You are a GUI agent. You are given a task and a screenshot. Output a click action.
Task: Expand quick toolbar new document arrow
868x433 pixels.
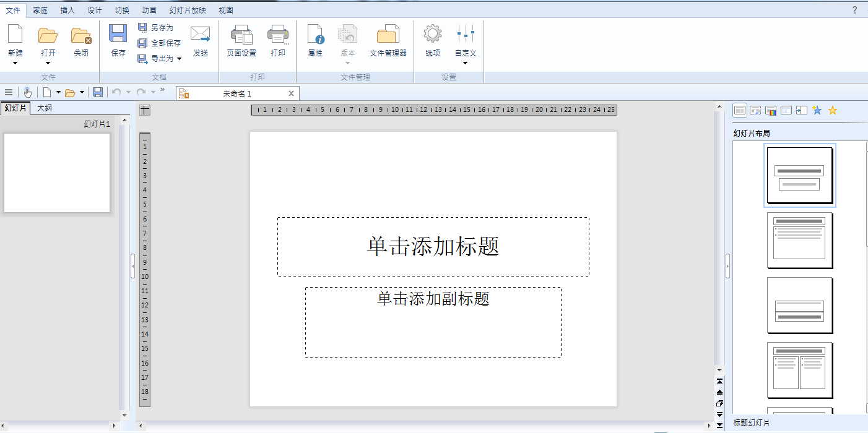(58, 92)
